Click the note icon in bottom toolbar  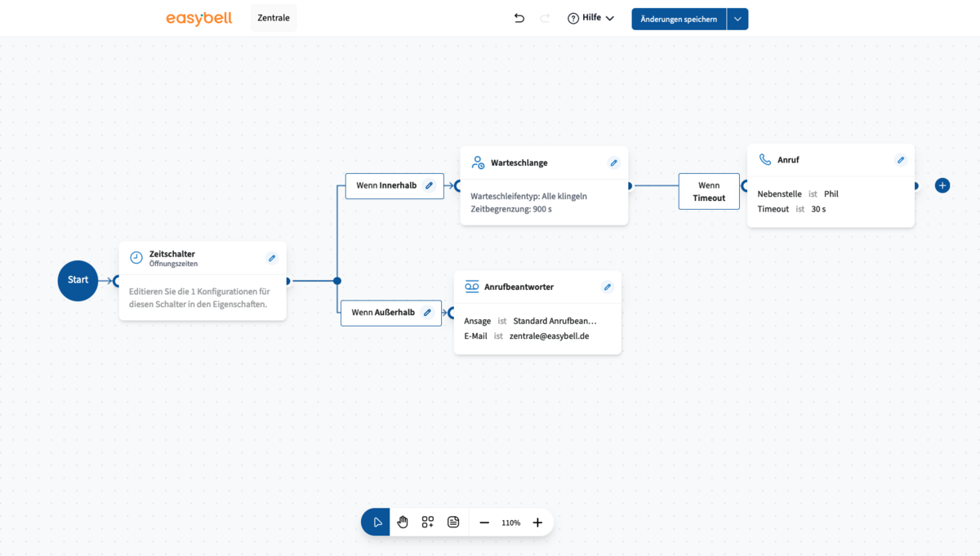(453, 523)
